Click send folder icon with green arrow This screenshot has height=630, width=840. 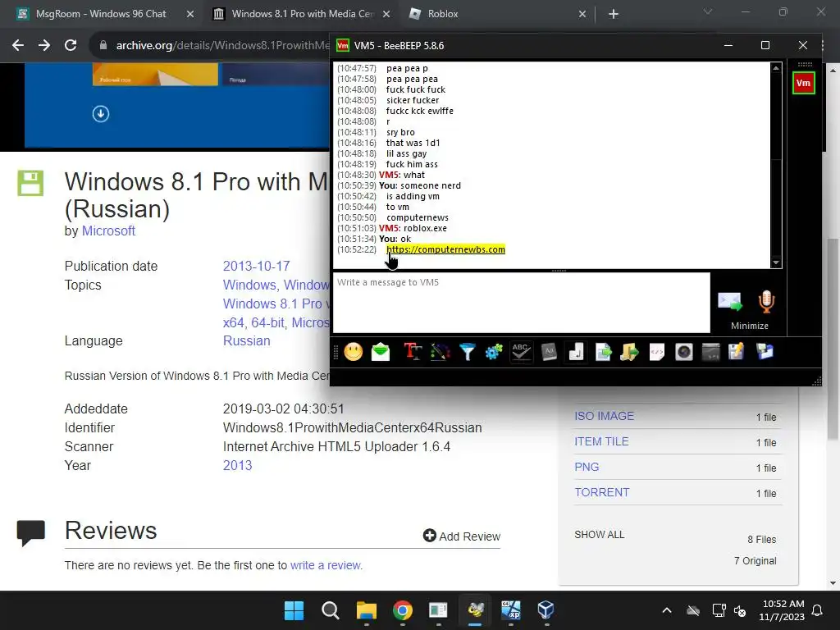click(x=630, y=352)
